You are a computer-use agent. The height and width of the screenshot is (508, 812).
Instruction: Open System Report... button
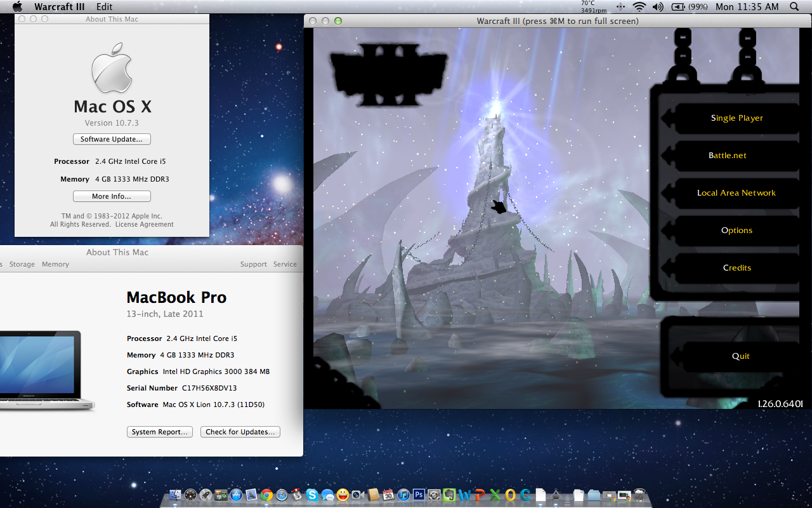[160, 432]
